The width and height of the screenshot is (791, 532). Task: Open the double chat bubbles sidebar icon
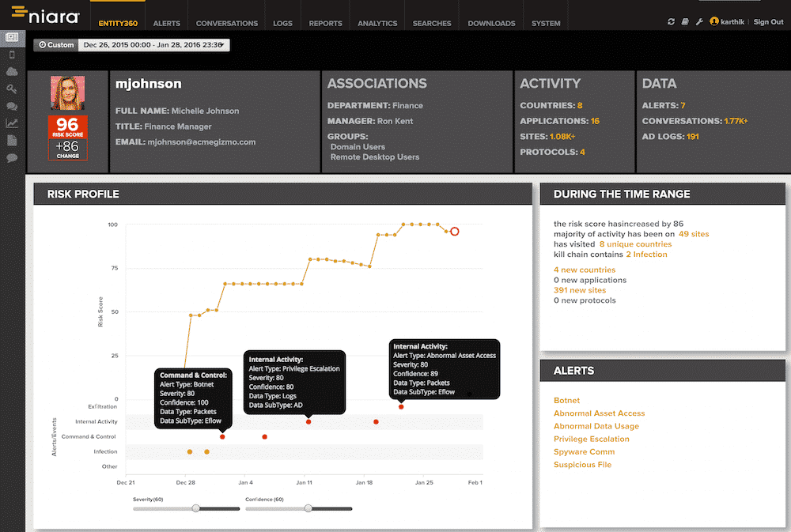tap(12, 107)
